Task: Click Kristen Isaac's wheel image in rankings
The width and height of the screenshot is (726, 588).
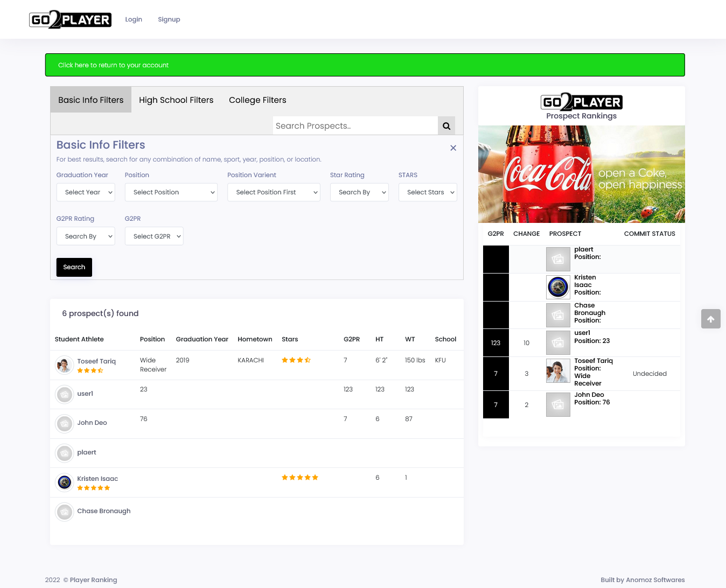Action: 558,287
